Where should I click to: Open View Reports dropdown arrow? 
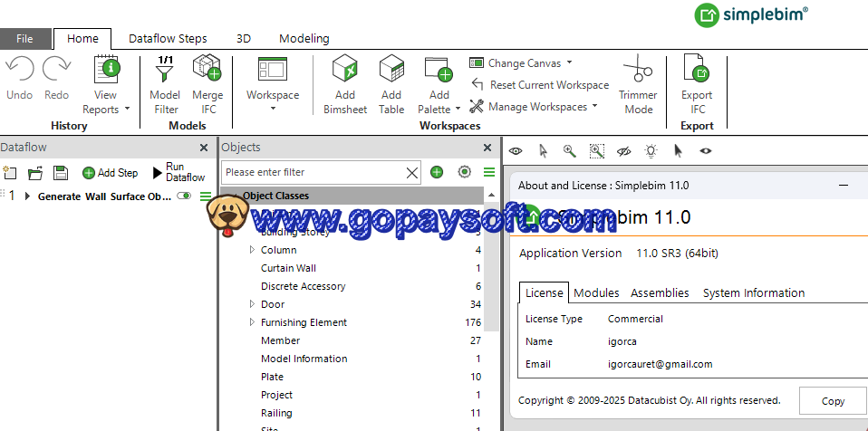click(x=128, y=109)
